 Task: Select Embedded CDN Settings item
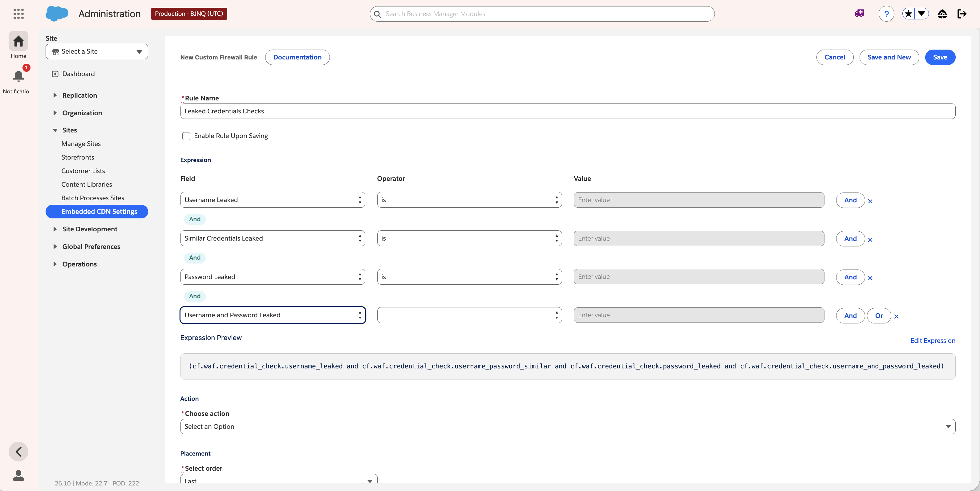pos(97,212)
